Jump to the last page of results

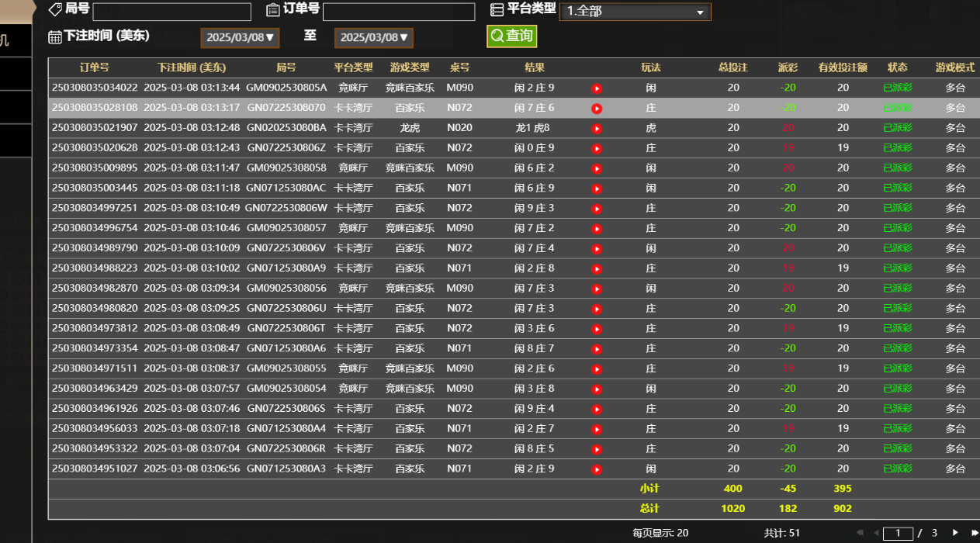pos(975,533)
